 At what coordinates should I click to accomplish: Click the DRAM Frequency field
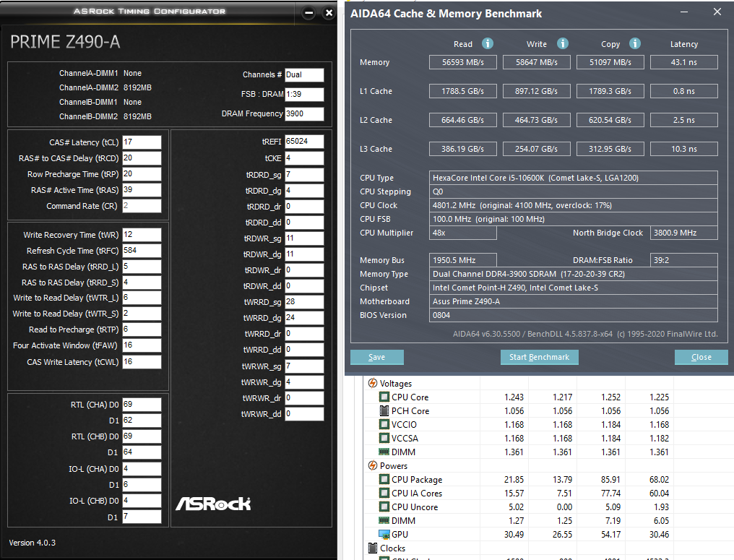click(x=304, y=113)
